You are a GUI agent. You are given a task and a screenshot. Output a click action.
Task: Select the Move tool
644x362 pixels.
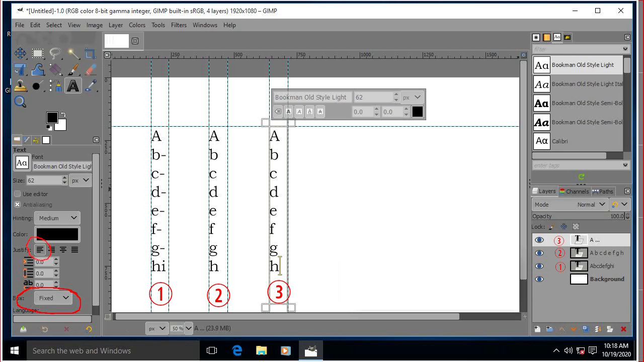pos(20,53)
